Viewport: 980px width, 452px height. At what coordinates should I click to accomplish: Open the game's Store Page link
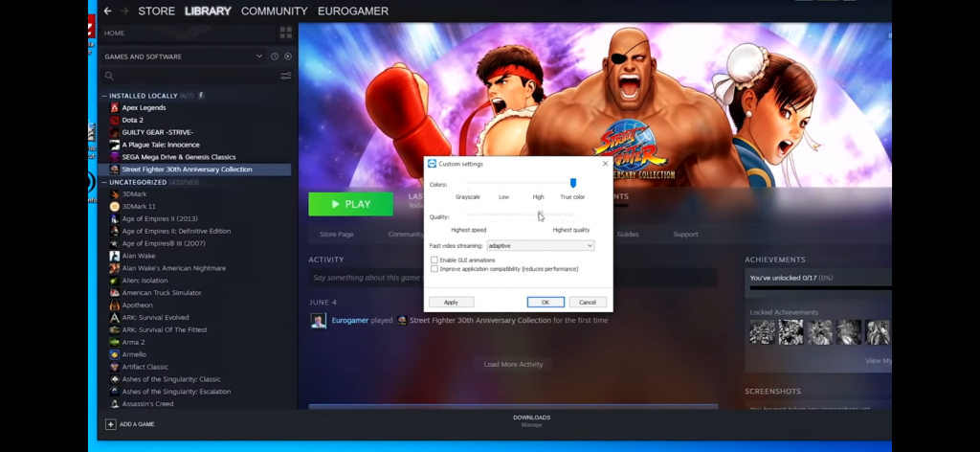[337, 235]
